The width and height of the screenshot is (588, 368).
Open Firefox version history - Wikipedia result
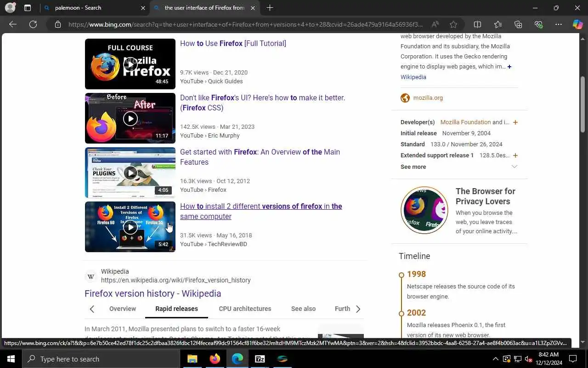coord(153,293)
